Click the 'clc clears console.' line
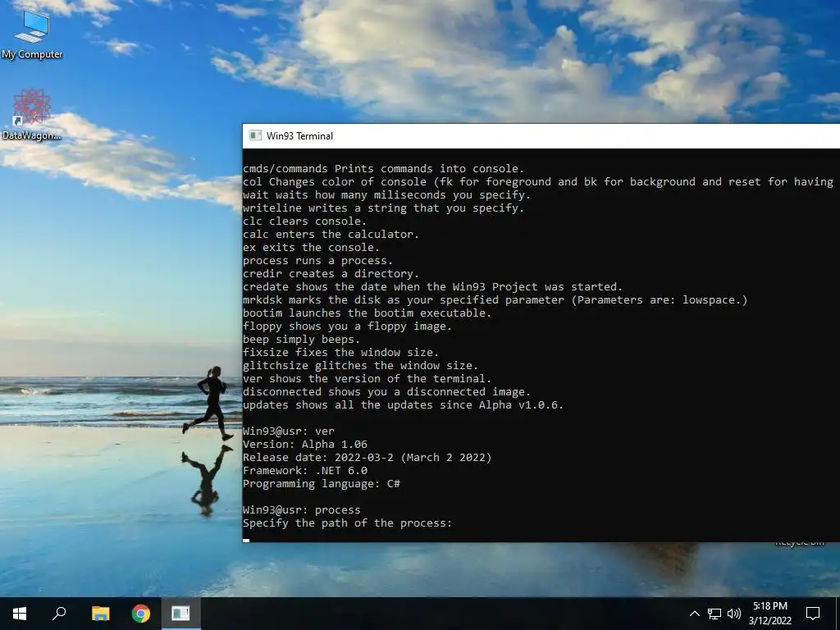The width and height of the screenshot is (840, 630). point(304,221)
